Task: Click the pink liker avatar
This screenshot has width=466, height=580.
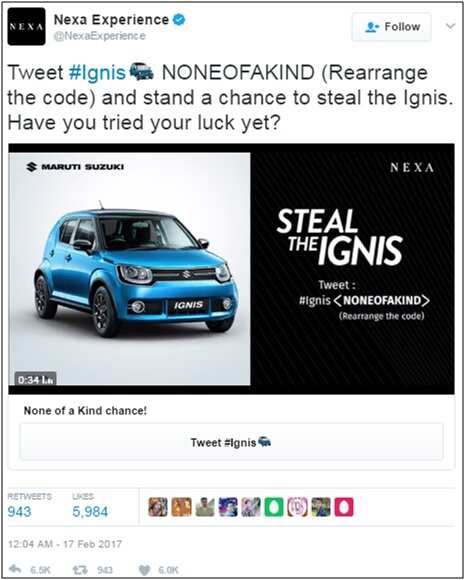Action: [344, 507]
